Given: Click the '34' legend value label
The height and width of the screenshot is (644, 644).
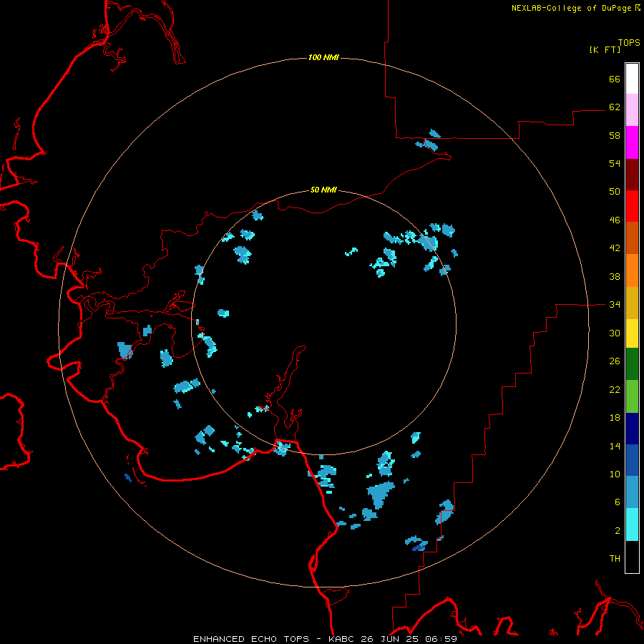Looking at the screenshot, I should (x=615, y=305).
